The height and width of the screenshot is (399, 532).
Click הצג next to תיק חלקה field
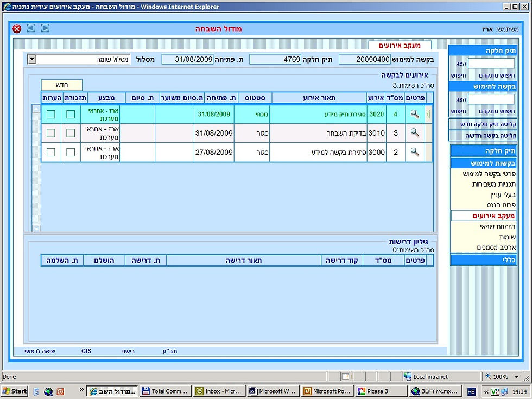click(x=461, y=64)
